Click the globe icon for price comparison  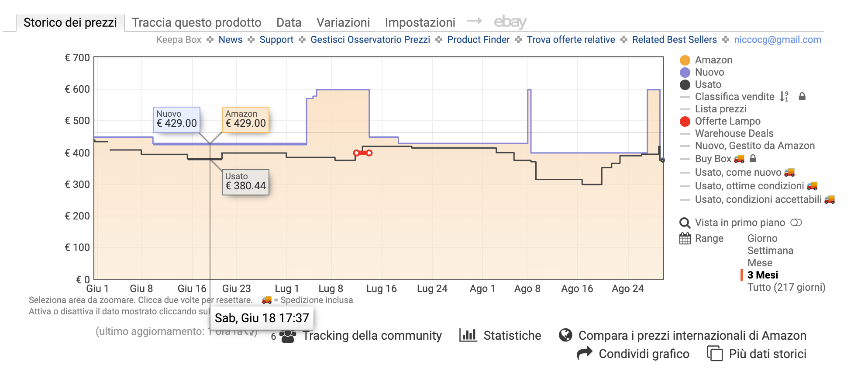pos(565,335)
